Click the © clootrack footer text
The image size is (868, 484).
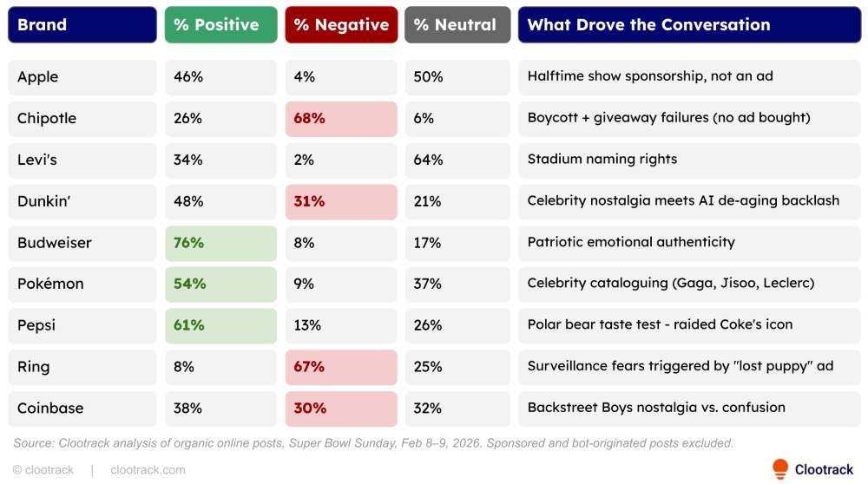tap(43, 470)
